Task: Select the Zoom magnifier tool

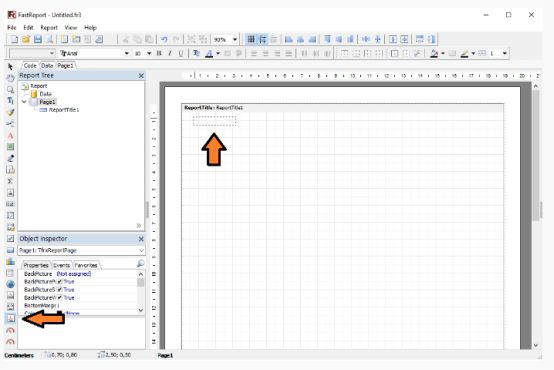Action: click(10, 89)
